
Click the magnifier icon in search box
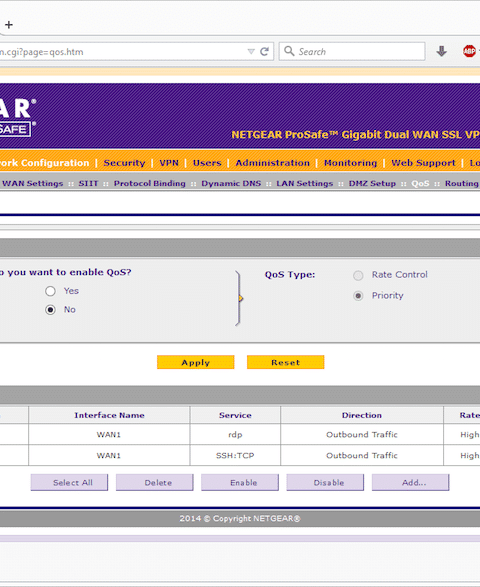coord(289,51)
